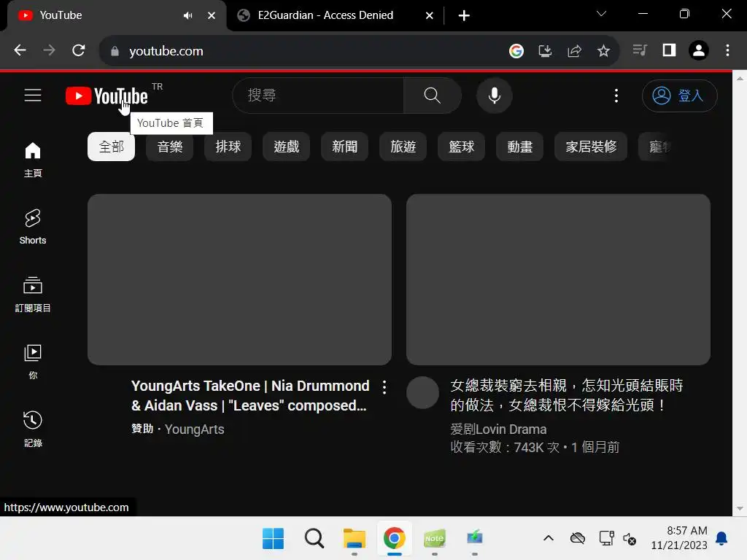Share this page icon

(x=575, y=51)
